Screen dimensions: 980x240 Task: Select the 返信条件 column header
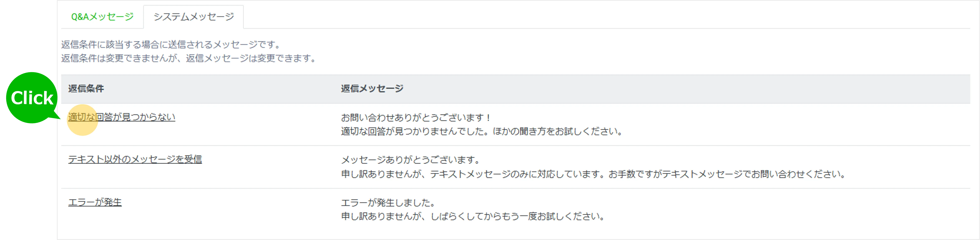tap(86, 89)
